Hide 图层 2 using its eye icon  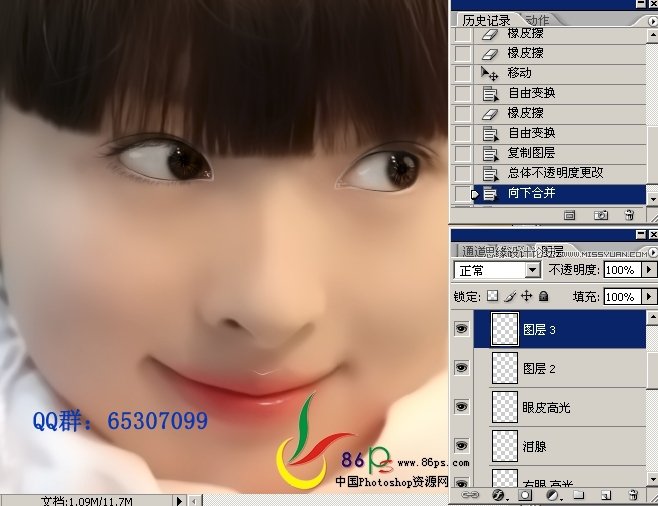click(462, 368)
